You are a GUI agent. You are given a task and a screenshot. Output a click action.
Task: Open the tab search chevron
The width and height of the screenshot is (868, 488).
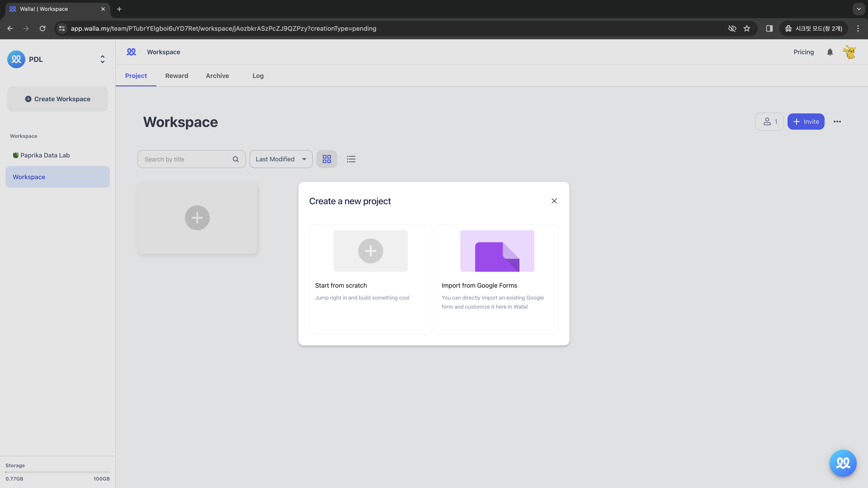[859, 9]
